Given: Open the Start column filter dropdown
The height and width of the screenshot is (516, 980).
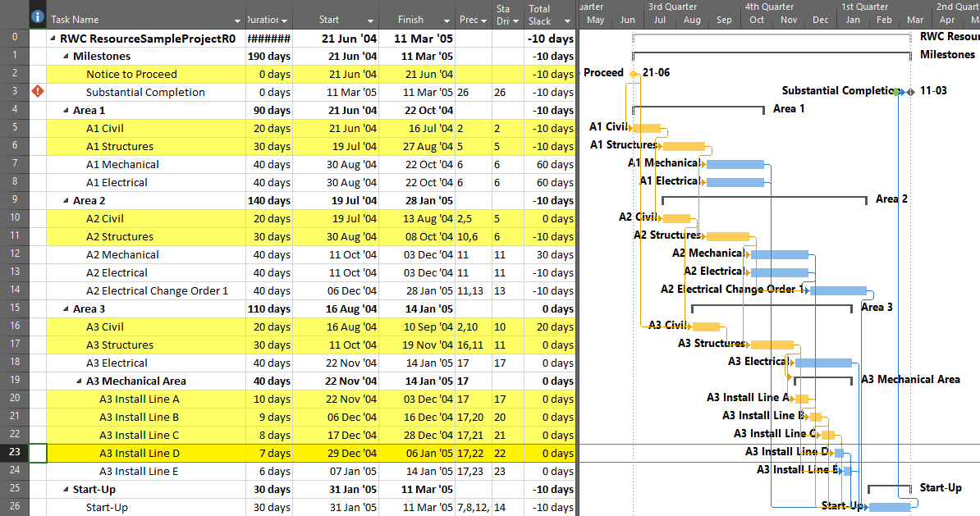Looking at the screenshot, I should pos(371,21).
